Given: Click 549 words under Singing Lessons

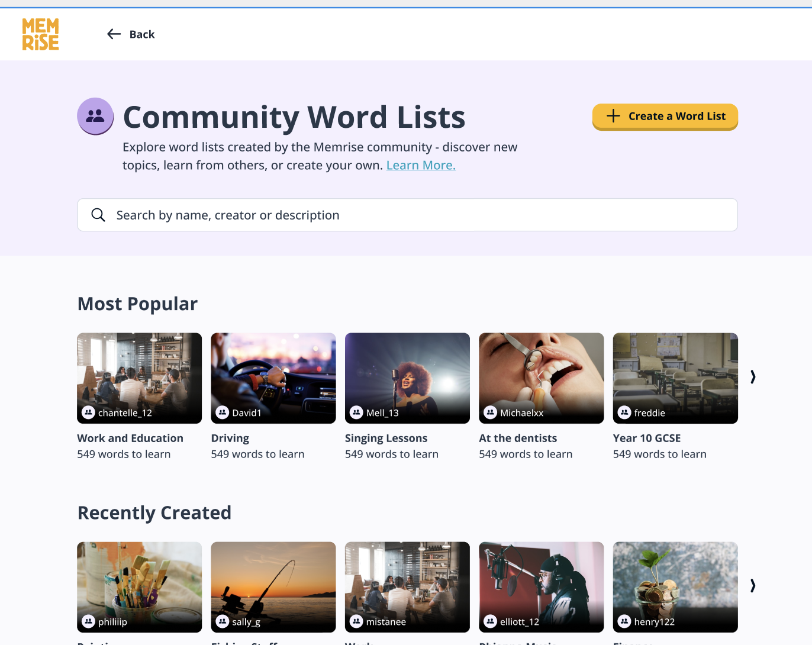Looking at the screenshot, I should tap(392, 454).
